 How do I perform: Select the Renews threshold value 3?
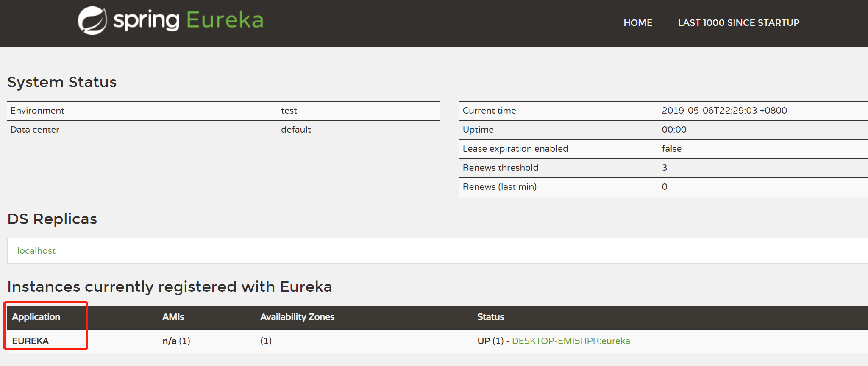(665, 168)
